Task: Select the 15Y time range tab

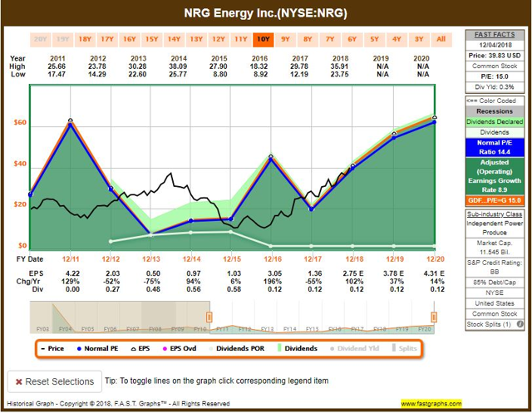Action: [151, 39]
